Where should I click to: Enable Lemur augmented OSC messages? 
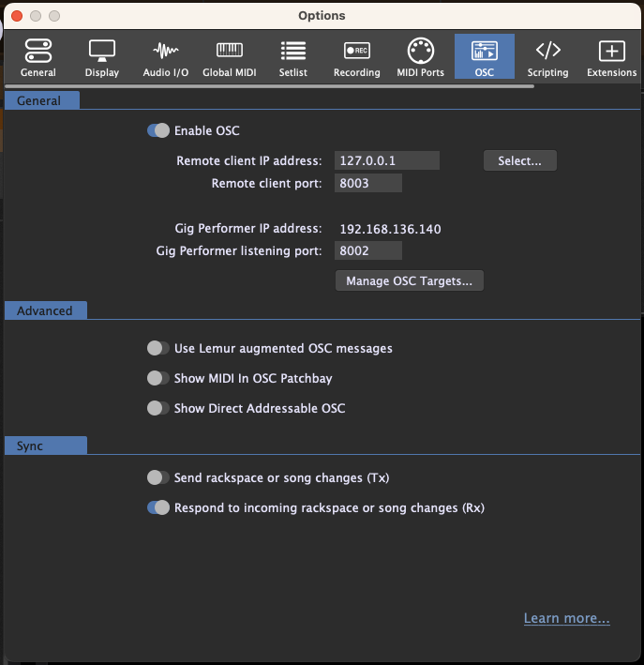point(158,349)
